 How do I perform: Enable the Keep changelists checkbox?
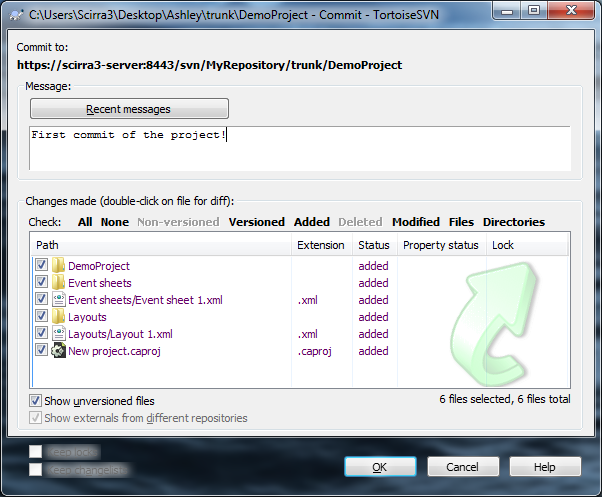coord(35,469)
